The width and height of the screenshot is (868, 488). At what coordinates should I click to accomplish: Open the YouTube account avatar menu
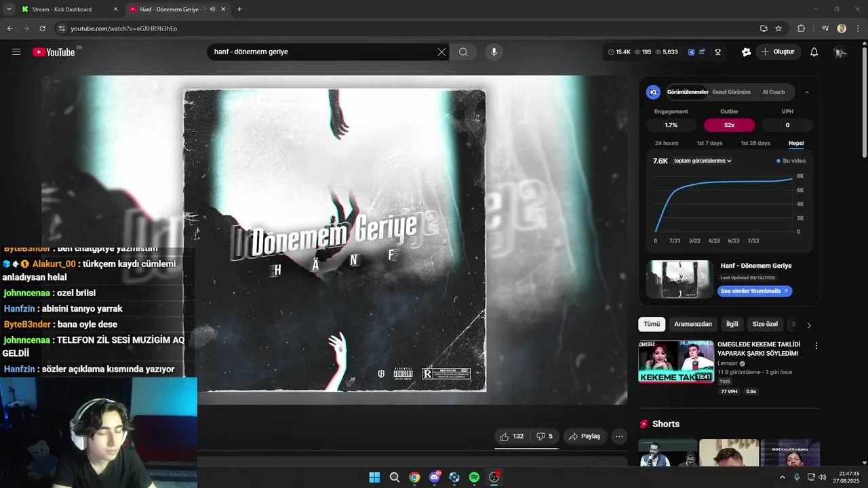[840, 52]
